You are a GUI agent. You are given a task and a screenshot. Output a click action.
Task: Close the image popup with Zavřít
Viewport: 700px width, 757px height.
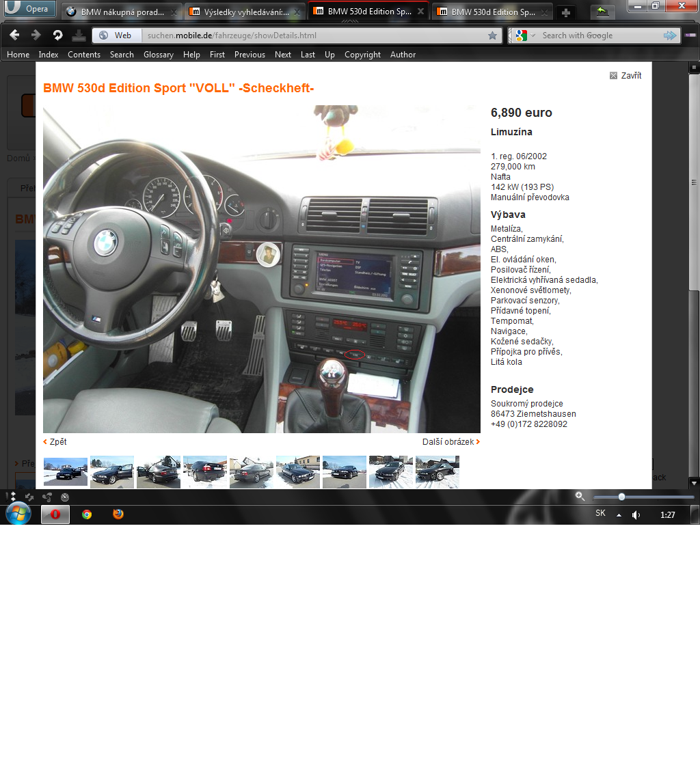[x=625, y=76]
